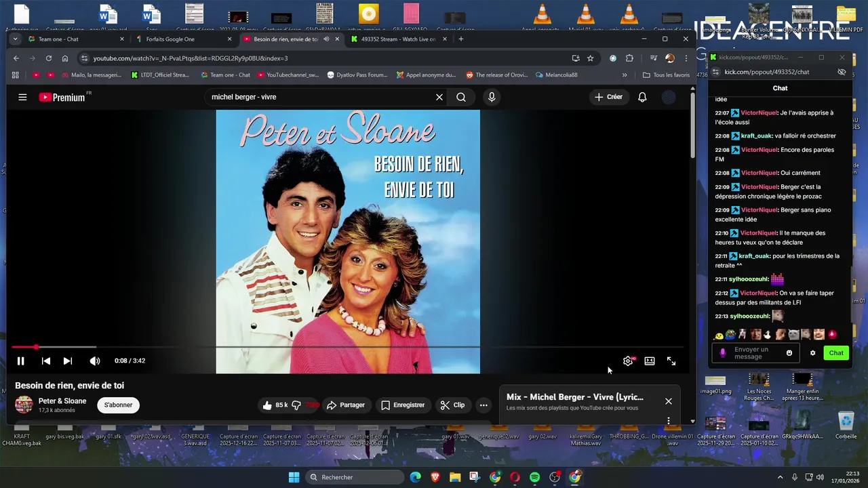Open YouTube notifications bell
This screenshot has height=488, width=868.
point(642,97)
